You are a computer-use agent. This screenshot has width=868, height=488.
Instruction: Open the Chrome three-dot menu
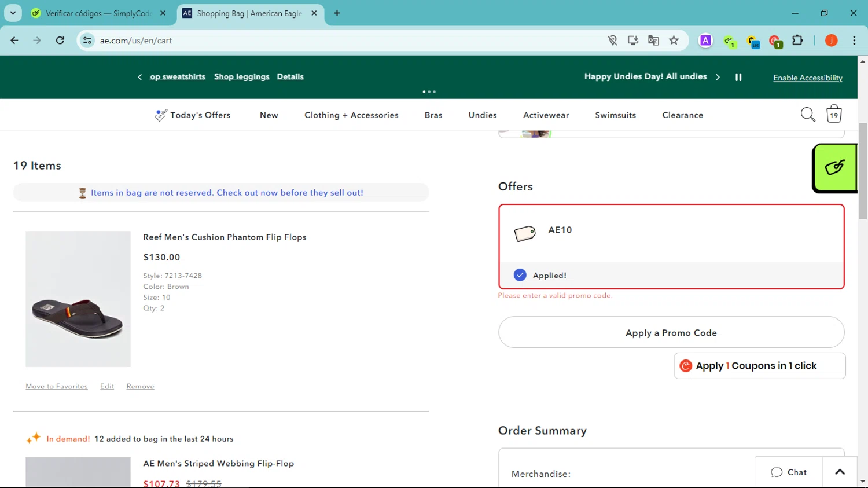coord(854,41)
